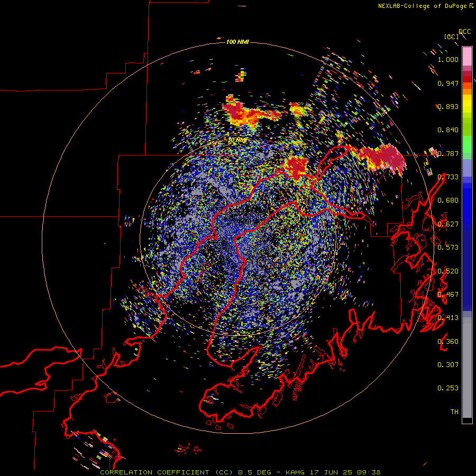Select the 0.520 scale value

[x=448, y=271]
